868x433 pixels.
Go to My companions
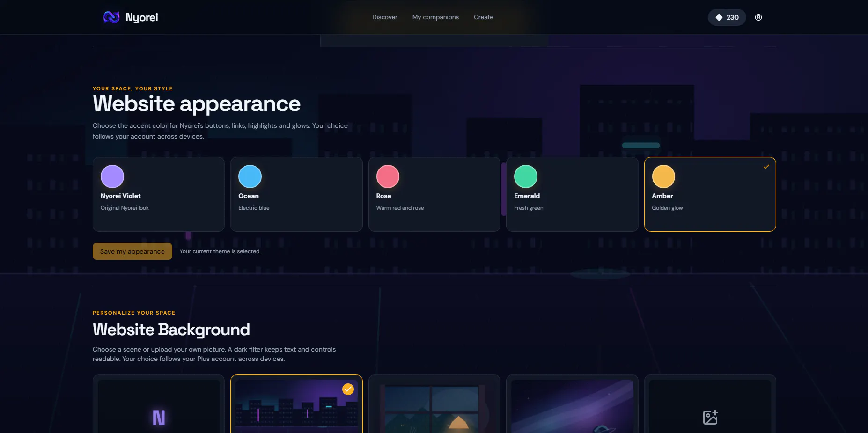[435, 17]
